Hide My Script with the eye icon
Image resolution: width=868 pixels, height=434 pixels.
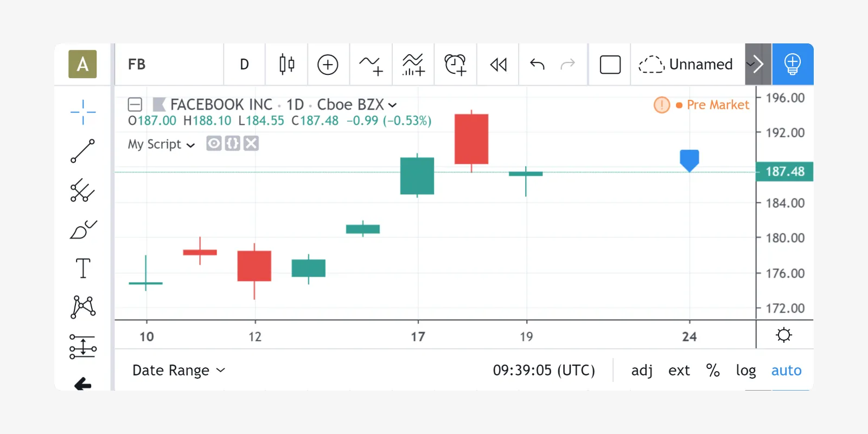point(214,144)
